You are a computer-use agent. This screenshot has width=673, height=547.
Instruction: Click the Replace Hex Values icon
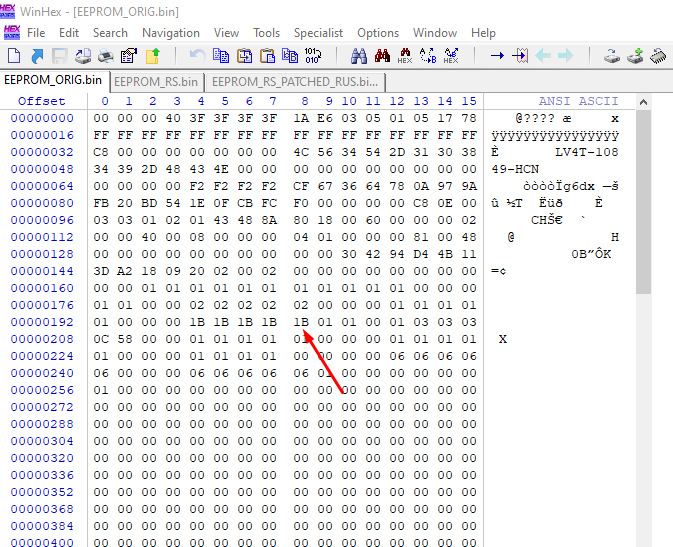click(x=451, y=56)
